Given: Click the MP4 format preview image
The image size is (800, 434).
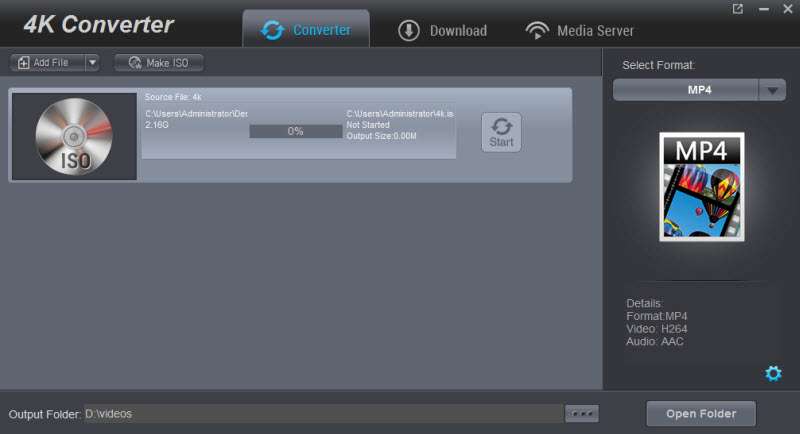Looking at the screenshot, I should coord(701,187).
